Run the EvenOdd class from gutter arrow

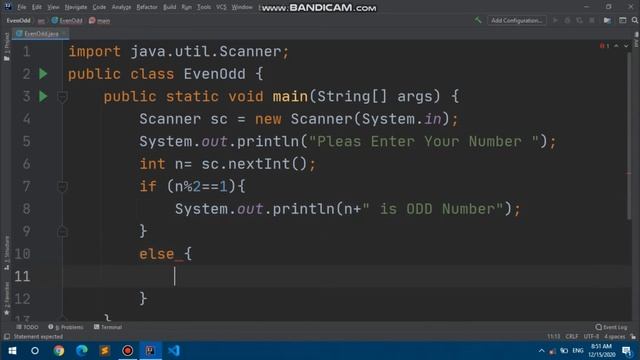(x=43, y=74)
